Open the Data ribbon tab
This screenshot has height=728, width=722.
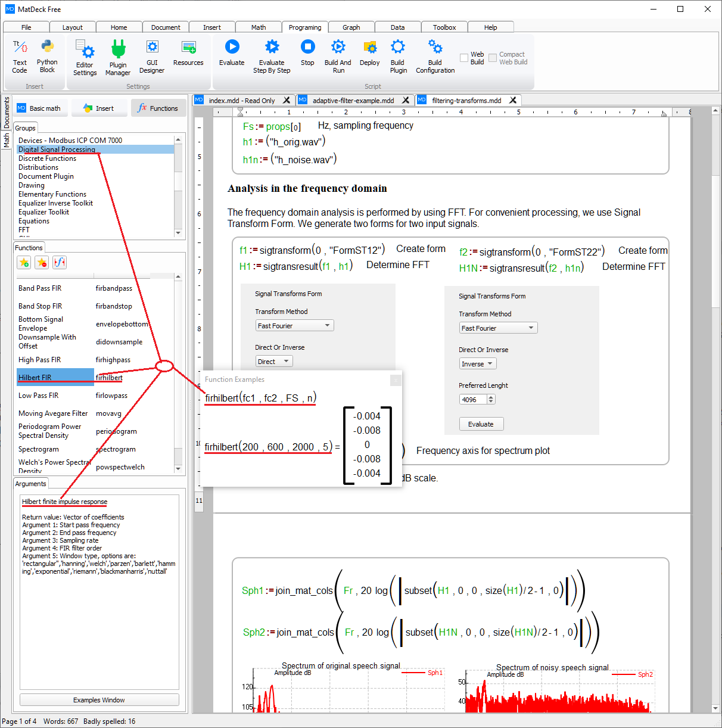398,27
